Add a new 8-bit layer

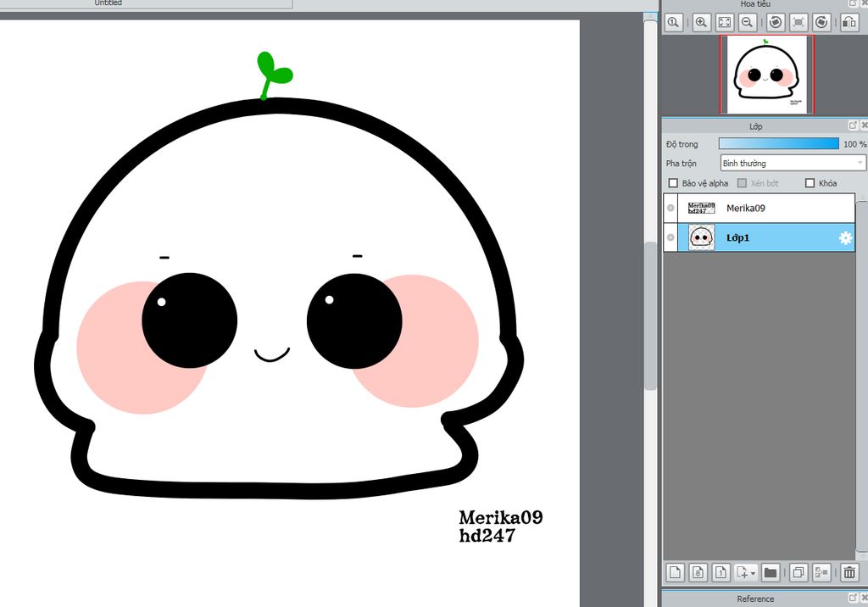coord(698,572)
